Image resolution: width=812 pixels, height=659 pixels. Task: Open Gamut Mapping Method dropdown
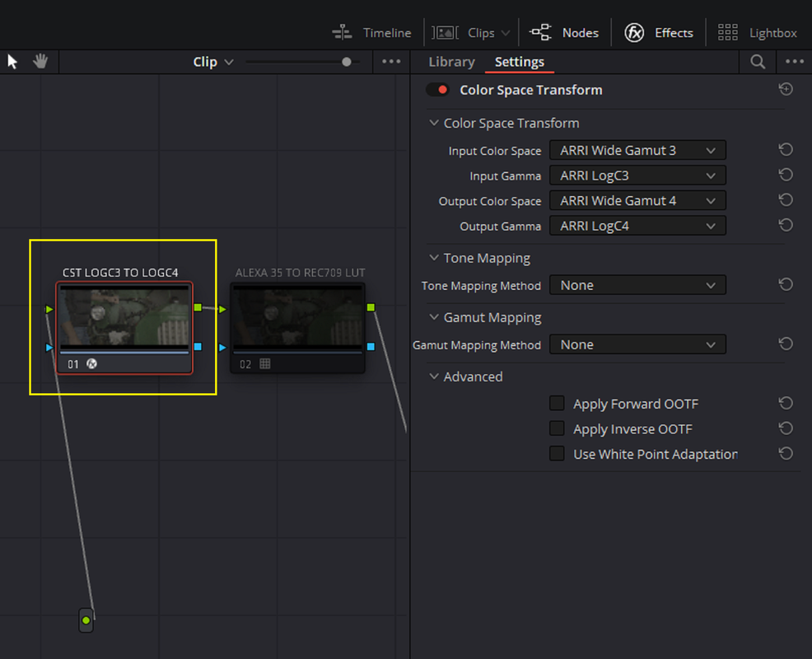coord(637,344)
